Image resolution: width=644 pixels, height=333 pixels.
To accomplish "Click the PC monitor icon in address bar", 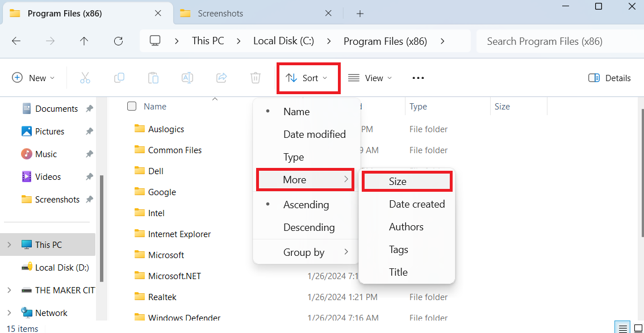I will click(155, 41).
